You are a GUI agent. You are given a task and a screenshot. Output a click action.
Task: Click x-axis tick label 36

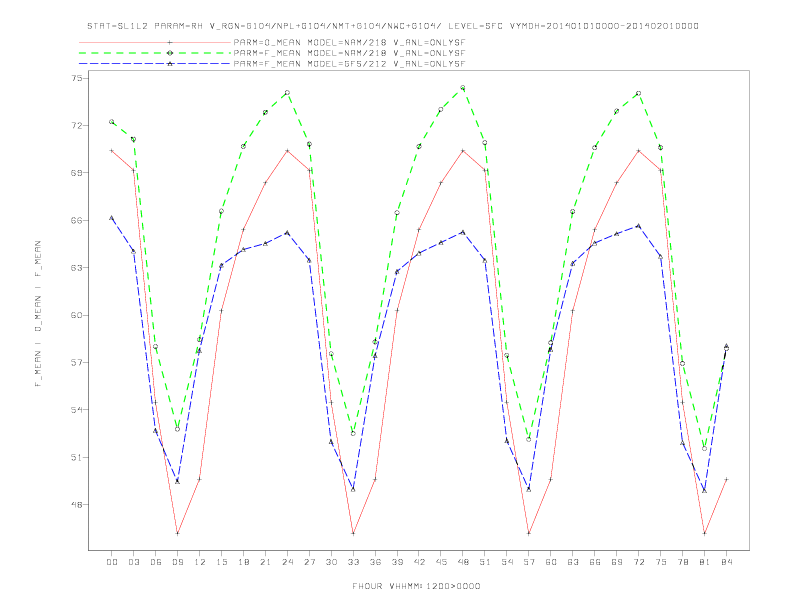point(375,562)
